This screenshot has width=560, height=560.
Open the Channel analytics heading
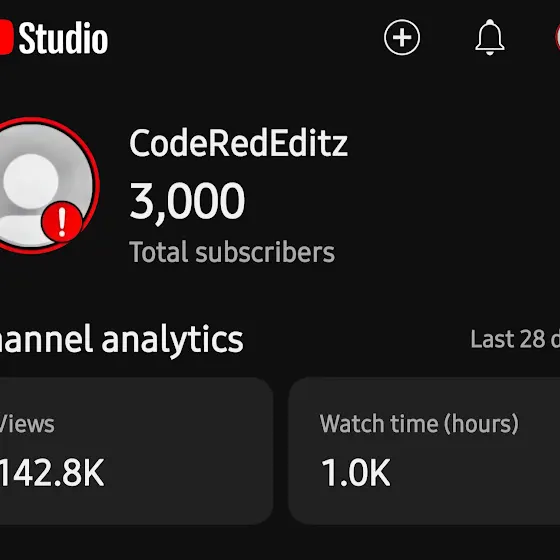pos(121,339)
